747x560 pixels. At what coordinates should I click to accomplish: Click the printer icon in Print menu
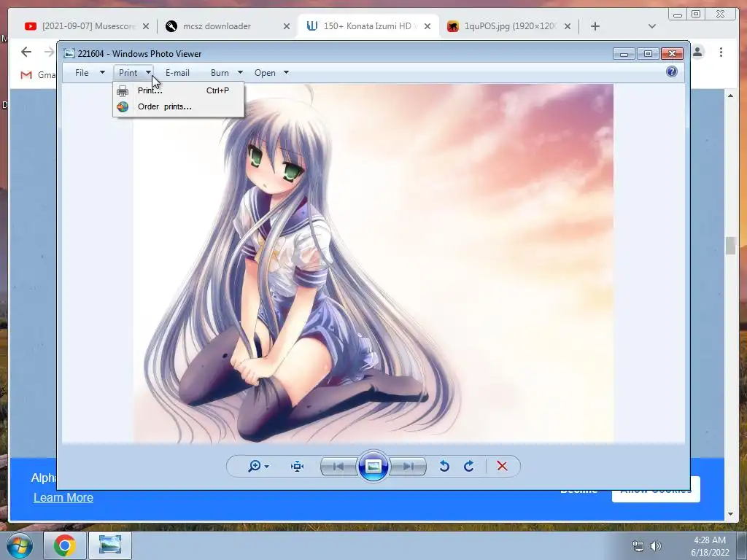click(x=123, y=90)
